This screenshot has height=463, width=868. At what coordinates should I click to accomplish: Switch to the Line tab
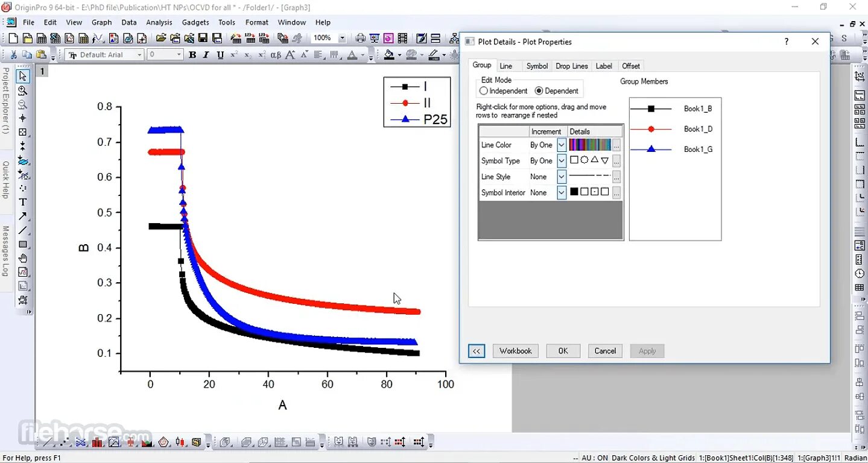point(506,66)
